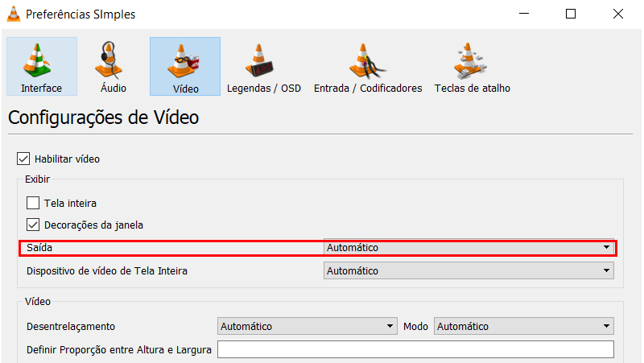Open the Modo dropdown list
This screenshot has width=644, height=363.
tap(524, 326)
